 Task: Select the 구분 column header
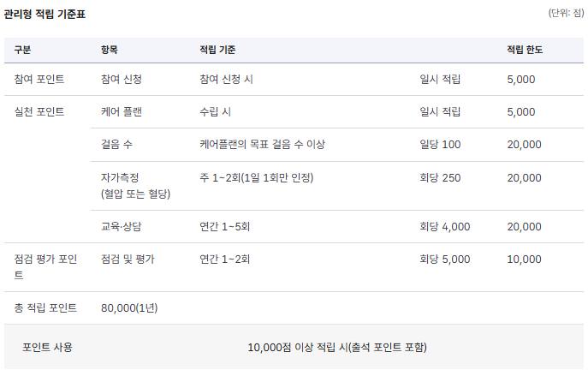pos(22,50)
